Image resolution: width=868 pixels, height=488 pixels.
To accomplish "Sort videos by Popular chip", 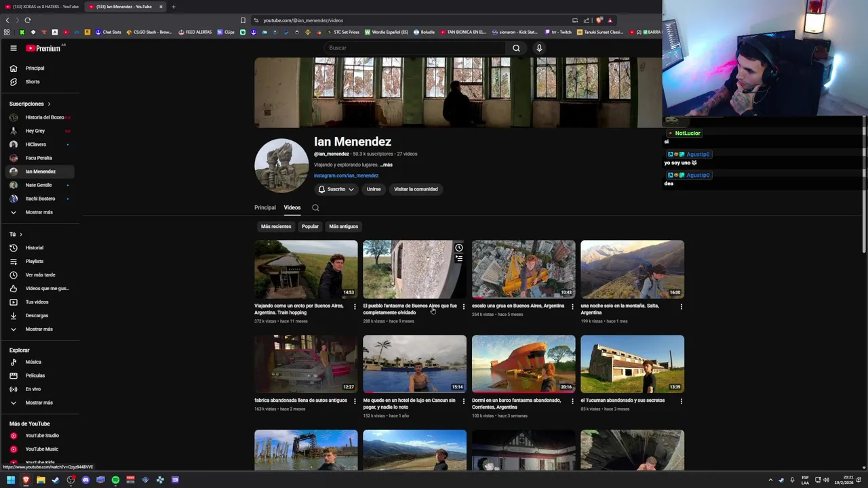I will pos(310,226).
